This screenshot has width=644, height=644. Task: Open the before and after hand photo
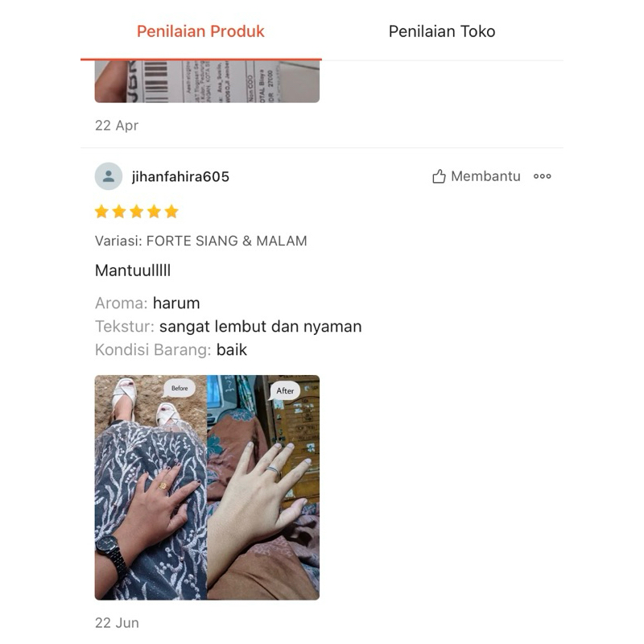[x=207, y=488]
